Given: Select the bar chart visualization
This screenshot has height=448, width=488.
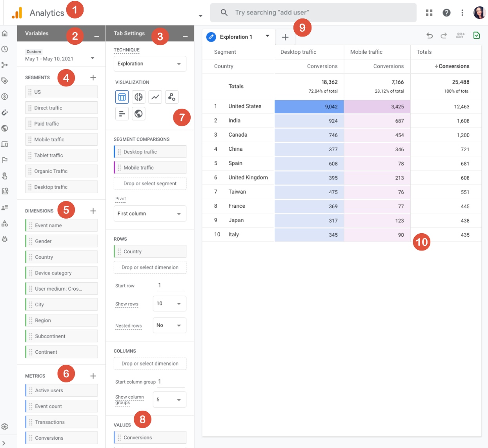Looking at the screenshot, I should [122, 113].
